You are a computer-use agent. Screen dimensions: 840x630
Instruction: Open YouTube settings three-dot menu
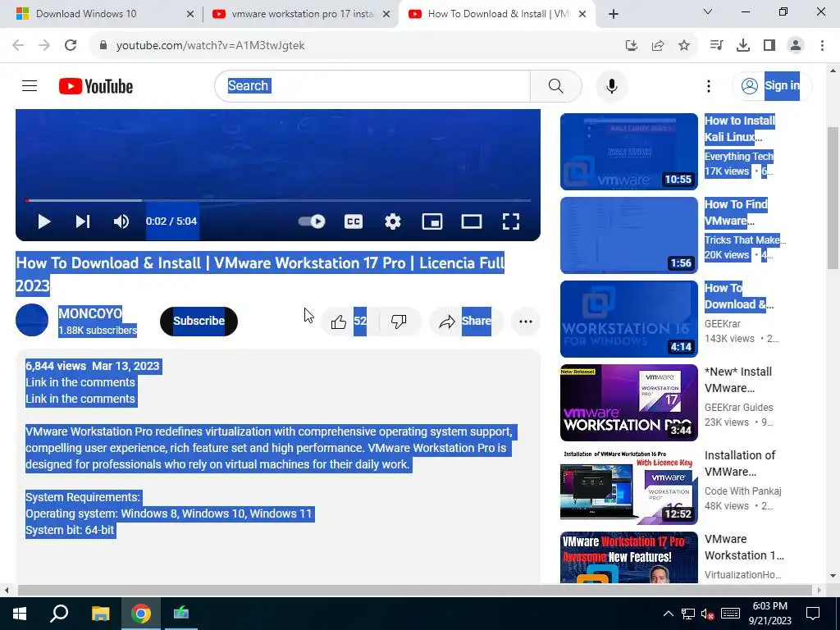pyautogui.click(x=708, y=85)
